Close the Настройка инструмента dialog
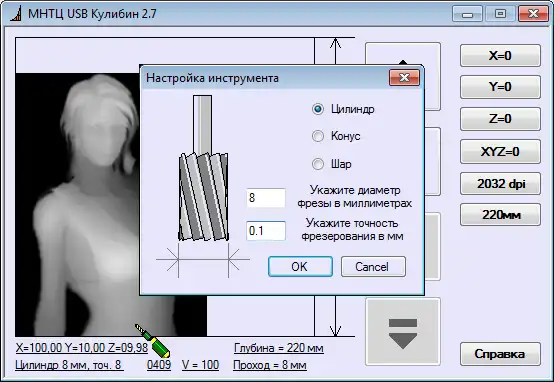554x382 pixels. tap(404, 77)
